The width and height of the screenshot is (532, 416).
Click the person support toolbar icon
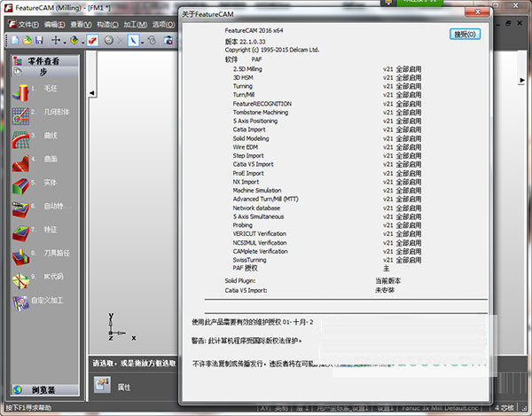(168, 41)
